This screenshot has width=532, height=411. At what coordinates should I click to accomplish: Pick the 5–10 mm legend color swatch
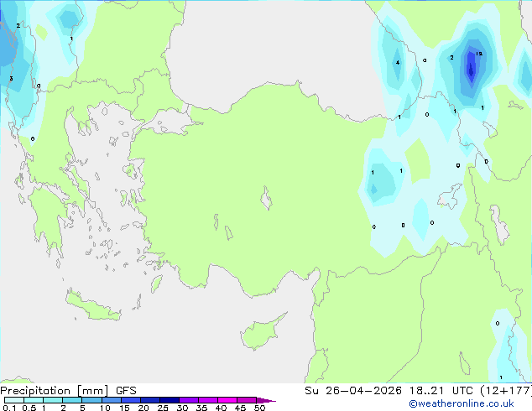pos(91,400)
